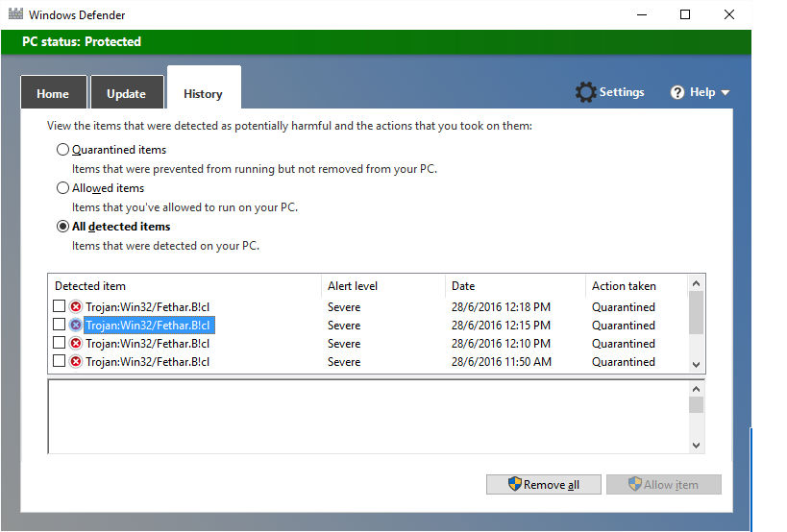
Task: Click red threat icon in the 11:50 AM row
Action: pyautogui.click(x=76, y=361)
